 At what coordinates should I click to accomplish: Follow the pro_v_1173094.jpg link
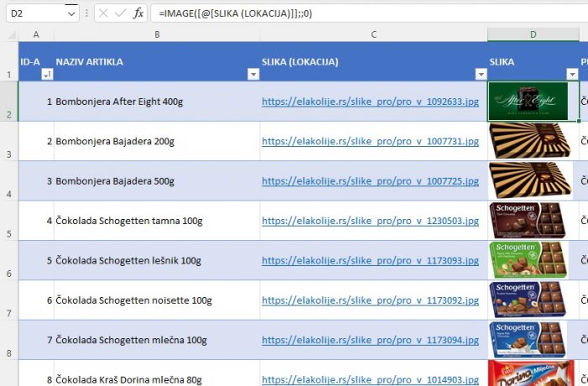coord(370,340)
